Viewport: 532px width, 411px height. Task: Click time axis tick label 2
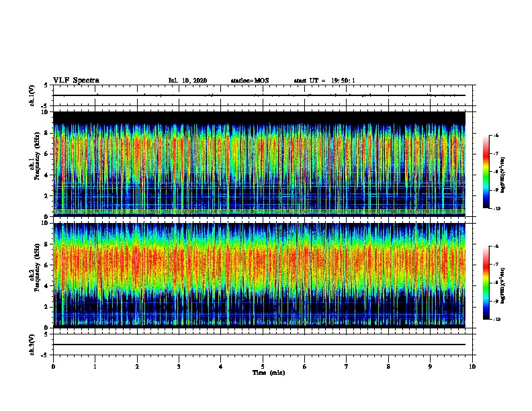click(x=137, y=367)
